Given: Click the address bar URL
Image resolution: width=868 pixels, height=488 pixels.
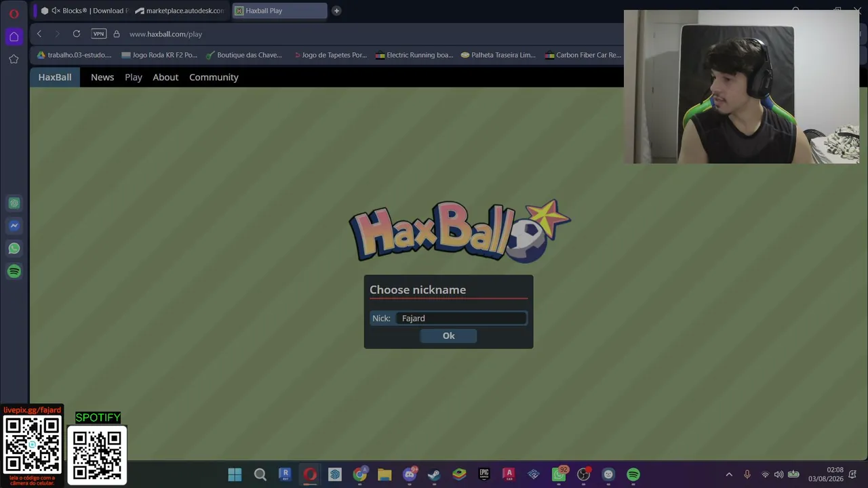Looking at the screenshot, I should point(165,34).
